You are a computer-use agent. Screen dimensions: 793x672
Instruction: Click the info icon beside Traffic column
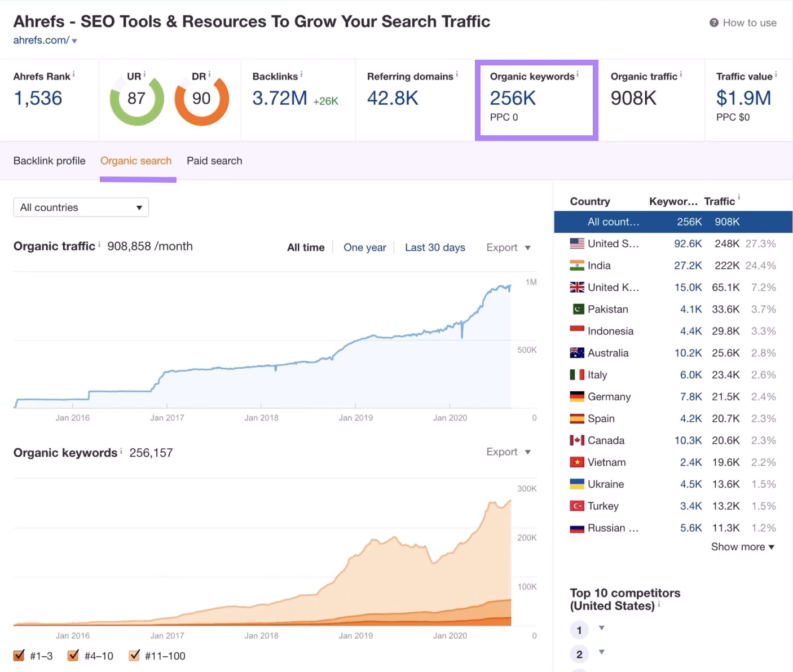739,198
